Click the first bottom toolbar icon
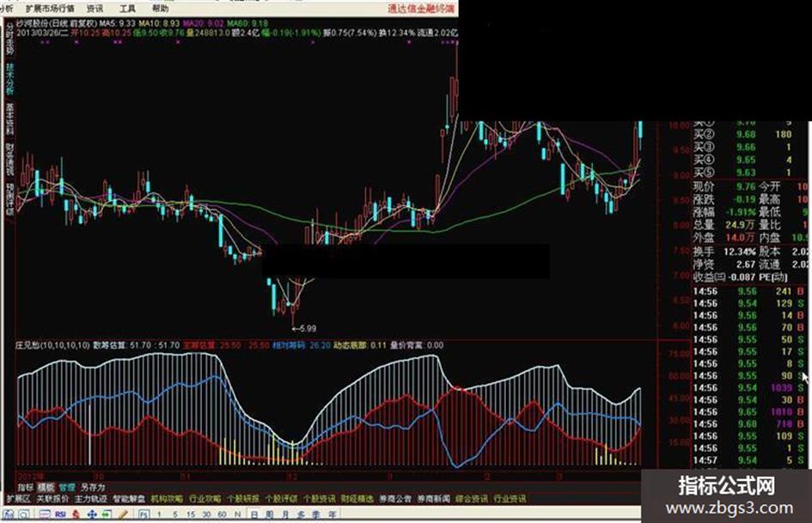Screen dimensions: 812x523 click(x=9, y=514)
